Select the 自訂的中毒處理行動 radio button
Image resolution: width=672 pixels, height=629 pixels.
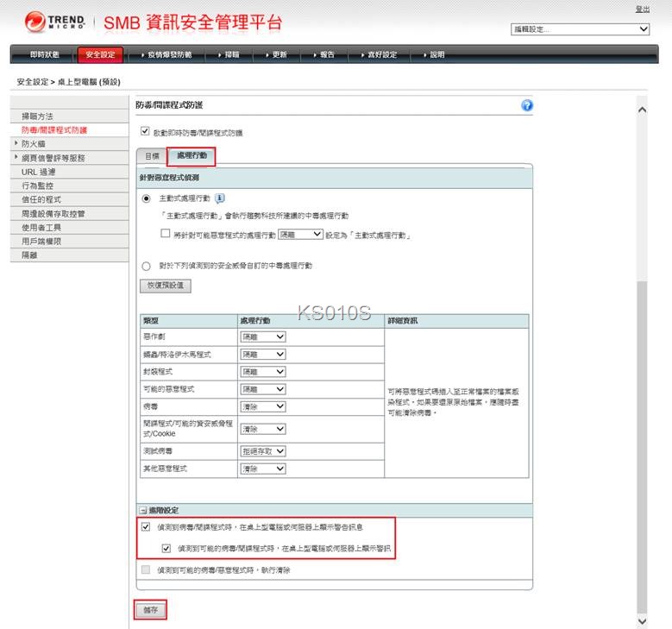(x=146, y=267)
